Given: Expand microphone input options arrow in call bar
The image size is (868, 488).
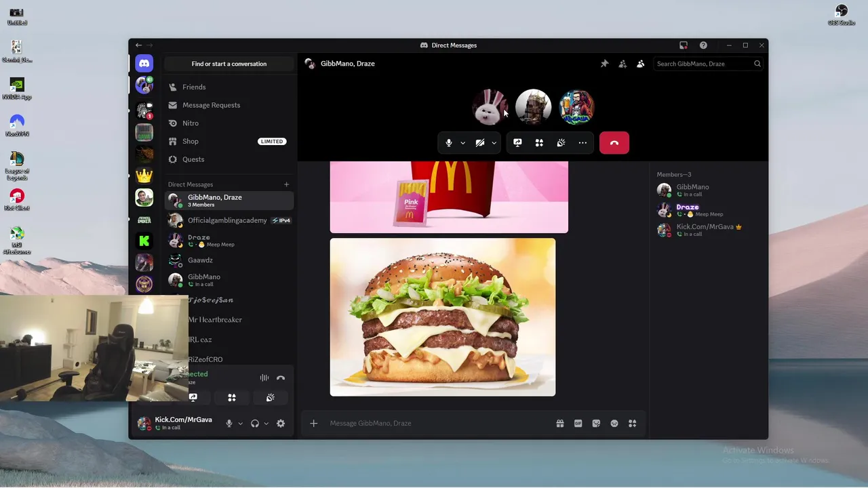Looking at the screenshot, I should [x=462, y=143].
